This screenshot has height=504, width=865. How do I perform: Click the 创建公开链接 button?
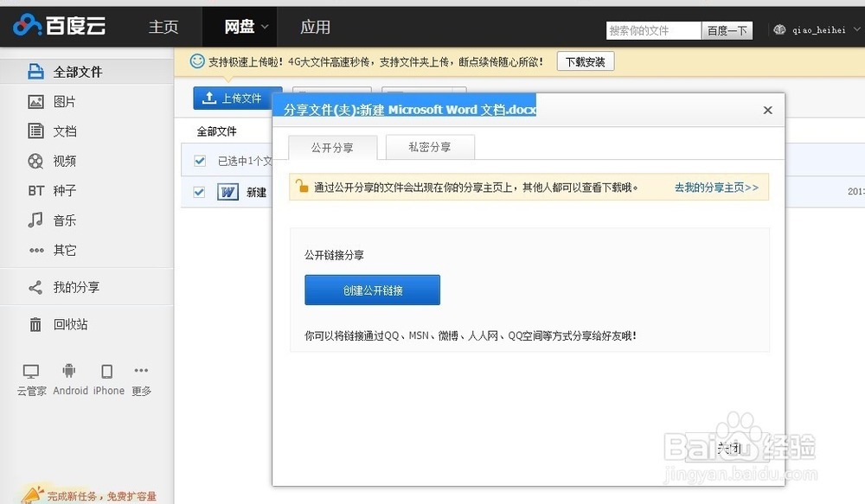click(372, 290)
